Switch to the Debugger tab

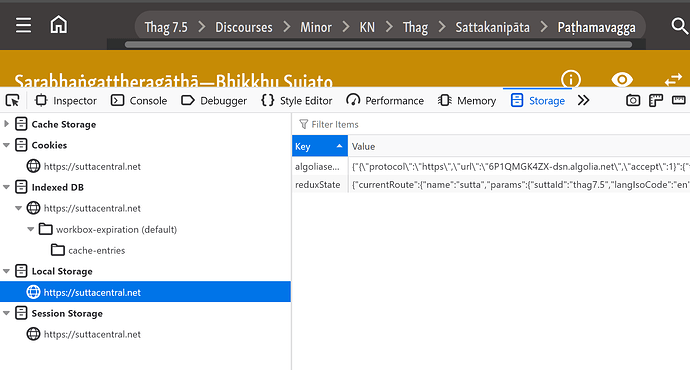click(x=214, y=101)
